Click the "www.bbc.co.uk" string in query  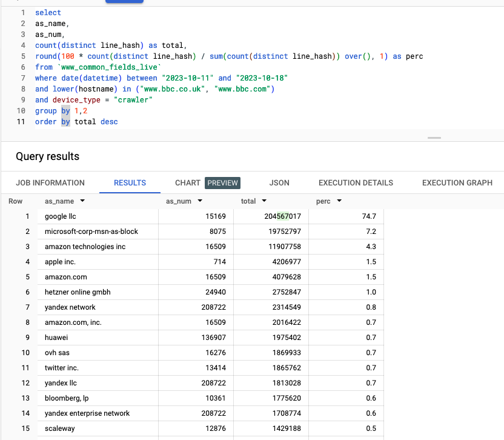click(x=172, y=88)
